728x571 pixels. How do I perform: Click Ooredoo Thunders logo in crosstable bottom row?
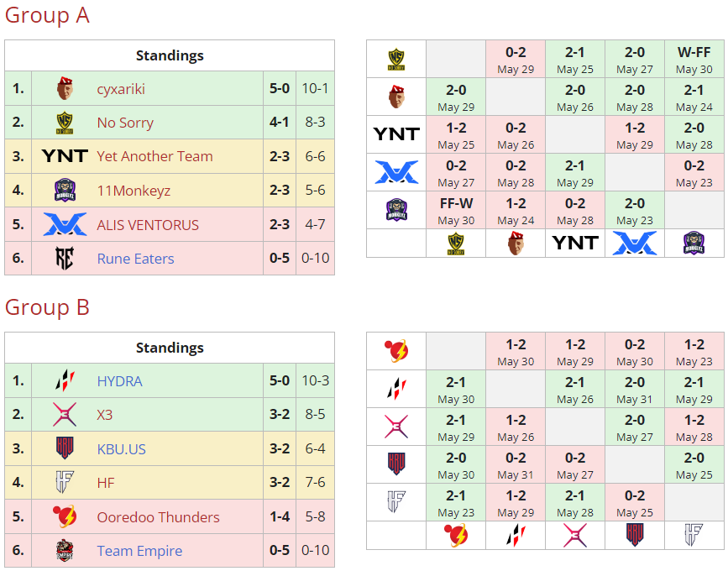456,535
